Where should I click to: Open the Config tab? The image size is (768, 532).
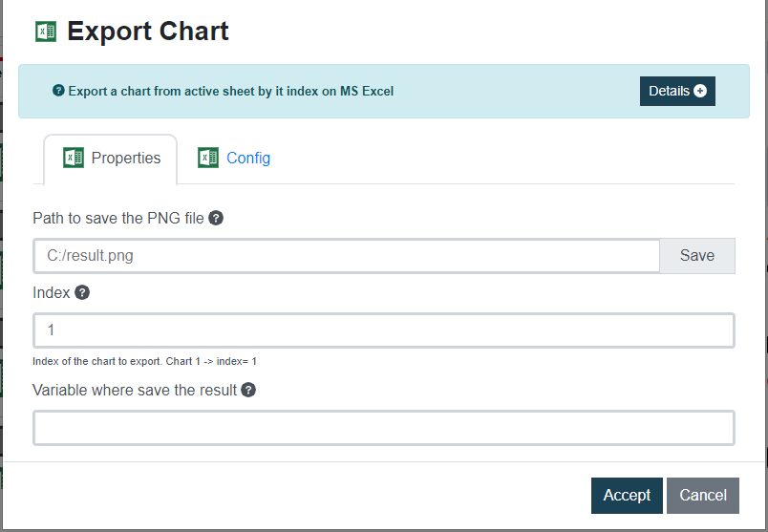(247, 159)
